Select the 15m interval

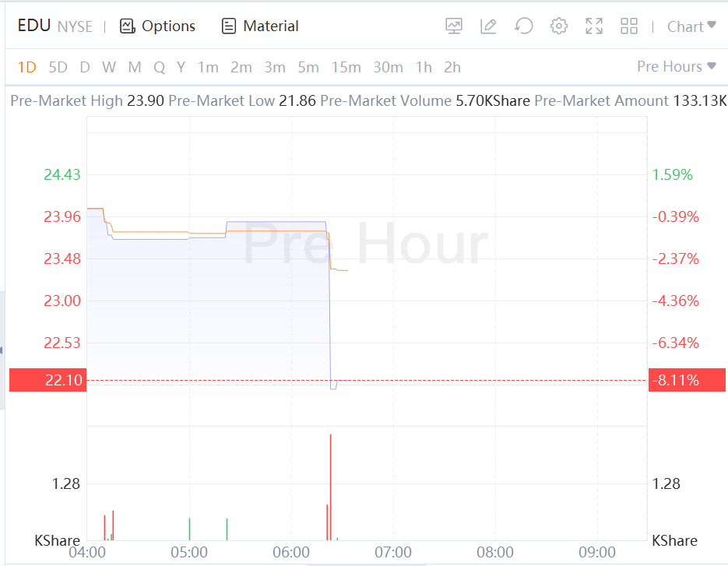pos(346,67)
